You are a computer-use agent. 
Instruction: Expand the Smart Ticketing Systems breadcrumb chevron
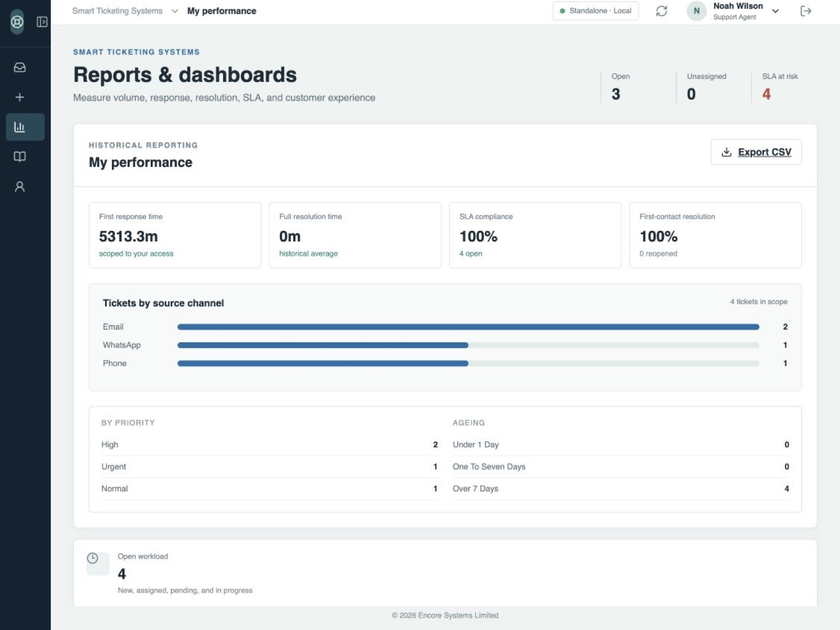175,11
